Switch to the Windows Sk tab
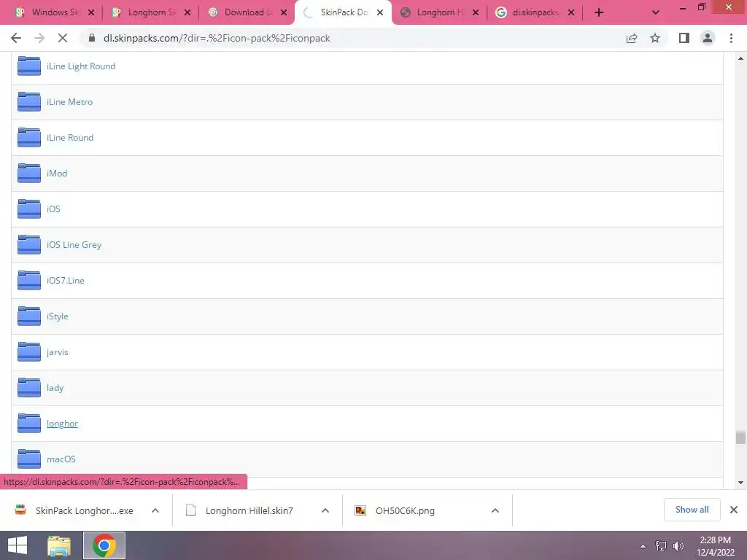This screenshot has height=560, width=747. click(54, 12)
